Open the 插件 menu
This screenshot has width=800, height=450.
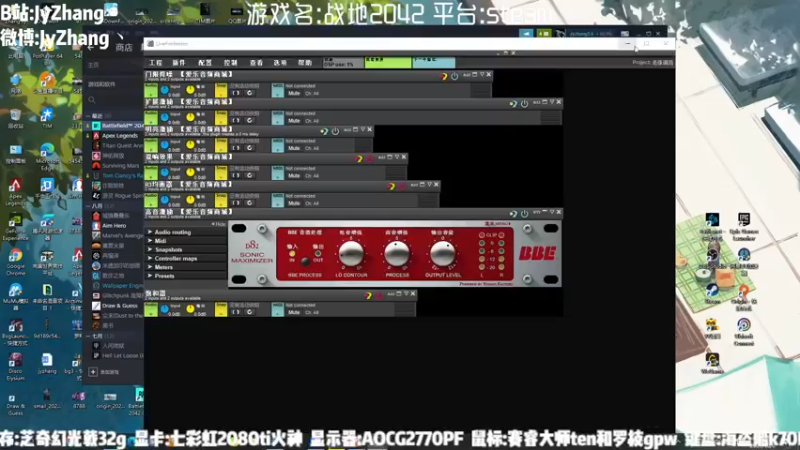(179, 63)
